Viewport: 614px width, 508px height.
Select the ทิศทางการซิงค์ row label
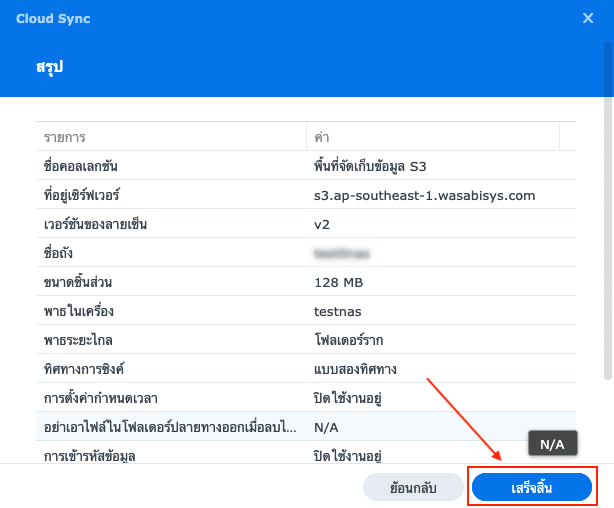[x=84, y=369]
